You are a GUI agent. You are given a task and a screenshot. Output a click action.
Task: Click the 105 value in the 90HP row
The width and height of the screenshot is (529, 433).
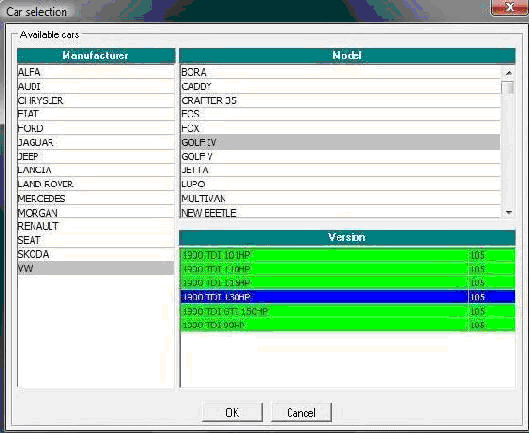pos(477,325)
